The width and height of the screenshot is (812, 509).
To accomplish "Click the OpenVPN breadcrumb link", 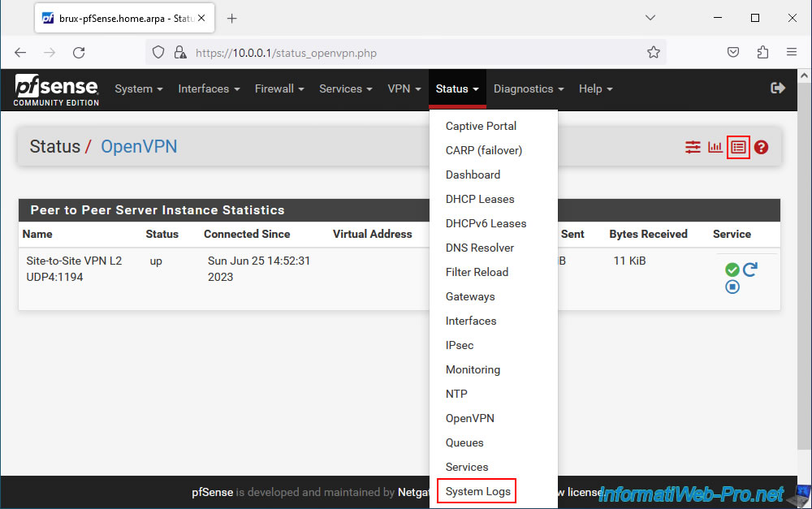I will point(139,147).
